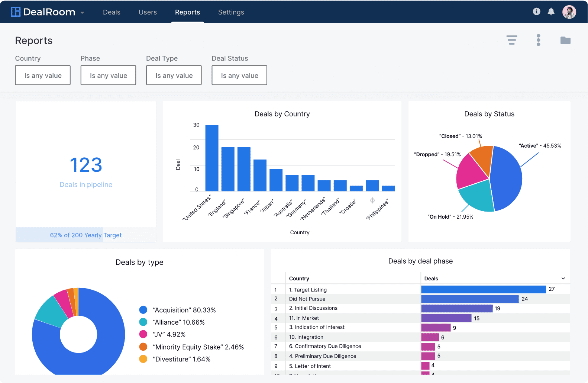The image size is (588, 383).
Task: Switch to the Users tab
Action: click(148, 12)
